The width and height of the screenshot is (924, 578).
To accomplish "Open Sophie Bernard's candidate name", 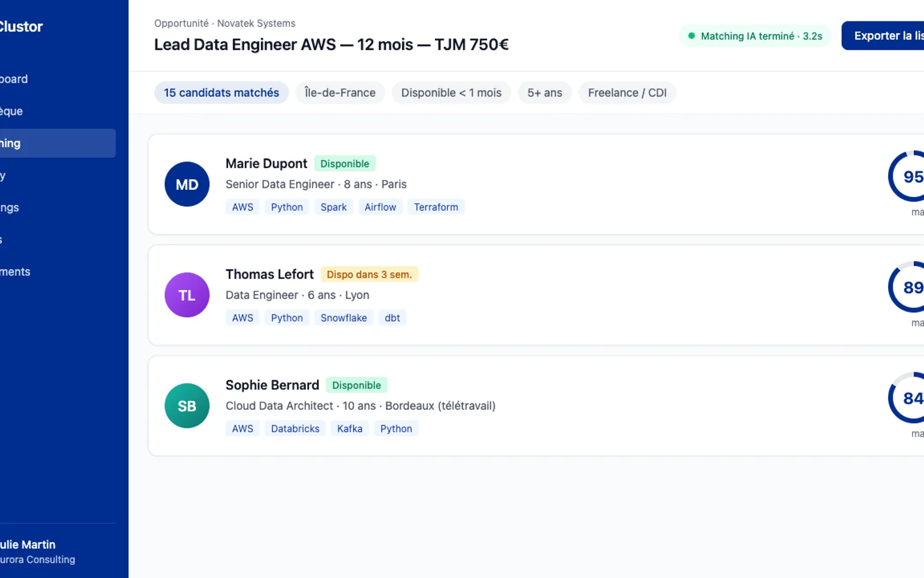I will (272, 385).
